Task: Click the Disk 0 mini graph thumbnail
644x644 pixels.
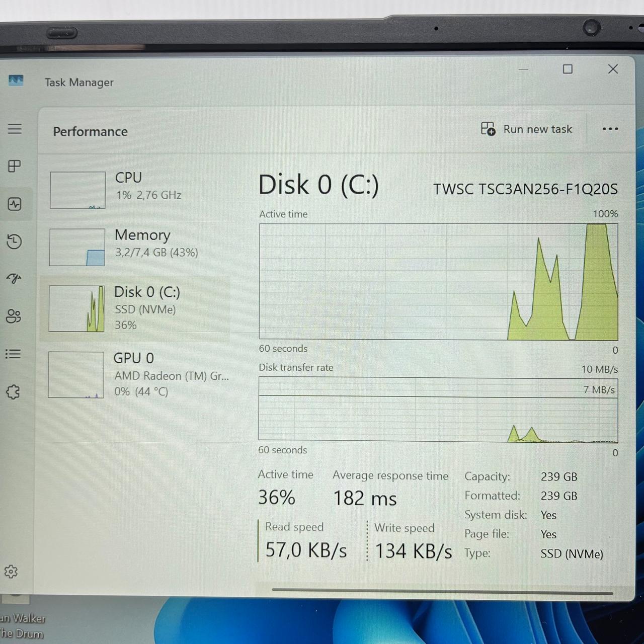Action: coord(76,308)
